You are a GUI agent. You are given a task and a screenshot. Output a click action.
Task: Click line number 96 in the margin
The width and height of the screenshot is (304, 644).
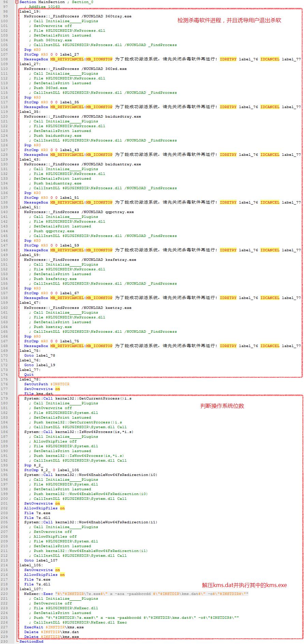pyautogui.click(x=5, y=2)
